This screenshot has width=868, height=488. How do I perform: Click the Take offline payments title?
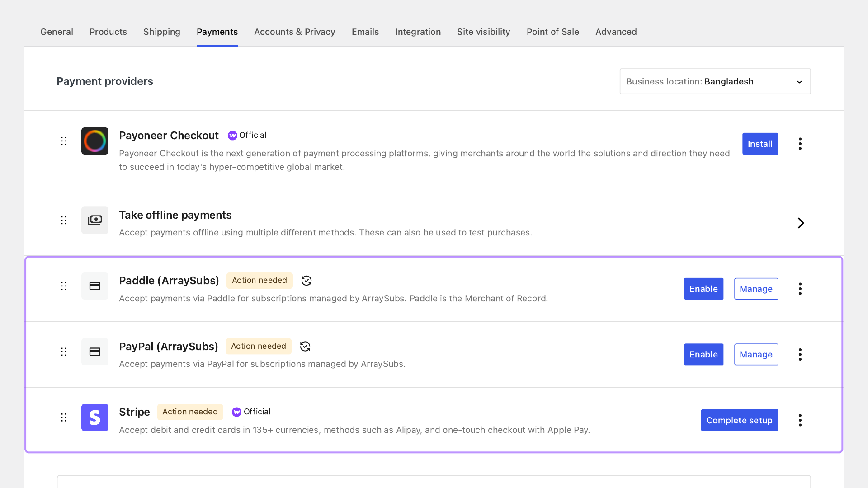[x=175, y=215]
